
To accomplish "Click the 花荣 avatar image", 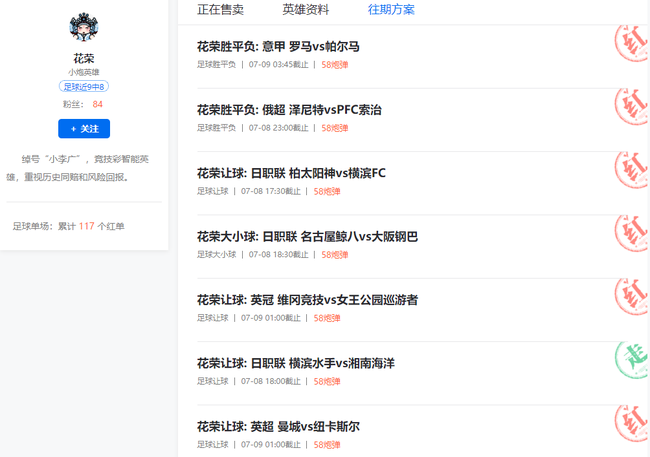I will pyautogui.click(x=84, y=27).
